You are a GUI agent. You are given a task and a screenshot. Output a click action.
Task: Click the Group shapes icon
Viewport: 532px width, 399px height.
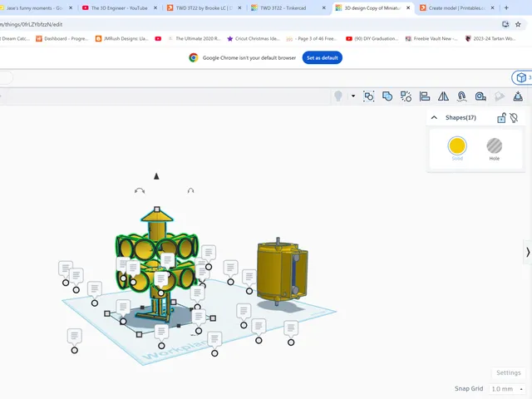pos(387,96)
